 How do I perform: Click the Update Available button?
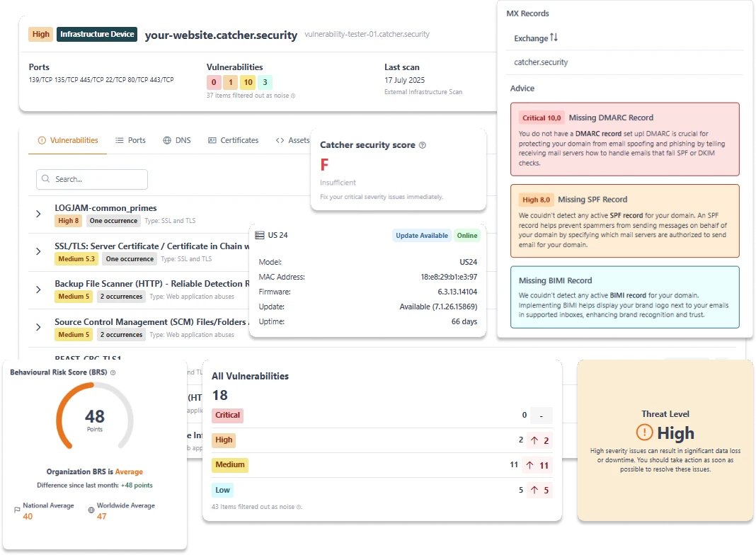point(421,234)
